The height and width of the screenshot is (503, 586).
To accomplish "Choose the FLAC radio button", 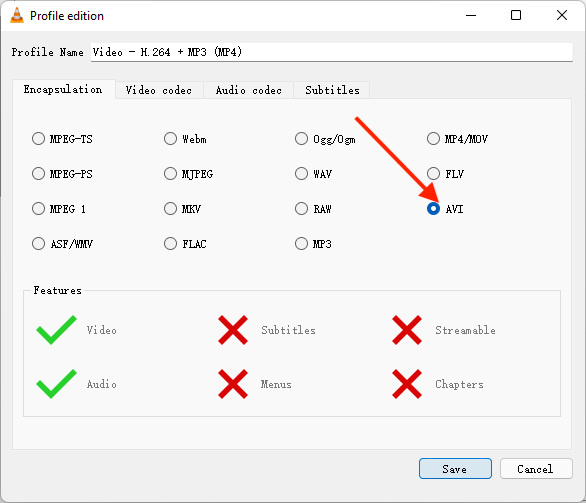I will pyautogui.click(x=170, y=244).
